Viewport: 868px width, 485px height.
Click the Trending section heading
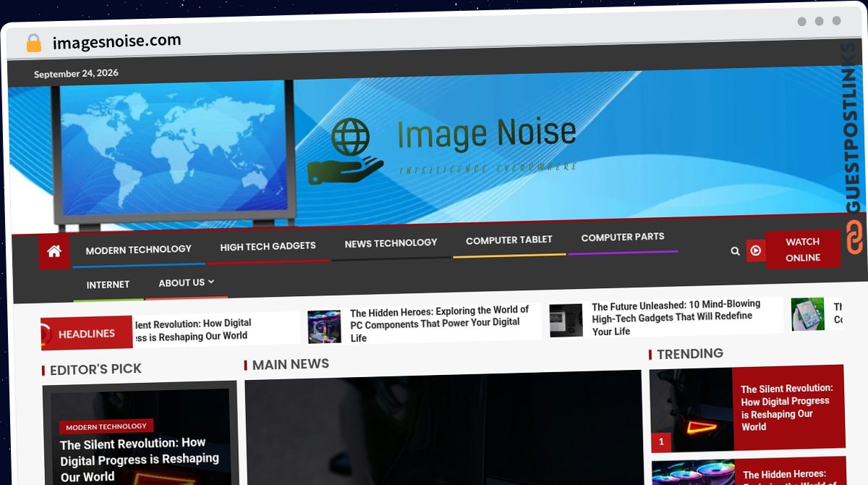pos(689,353)
